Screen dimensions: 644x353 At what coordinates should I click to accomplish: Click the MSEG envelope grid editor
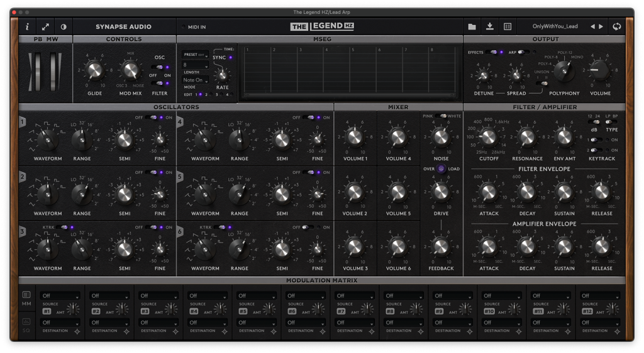pyautogui.click(x=350, y=70)
